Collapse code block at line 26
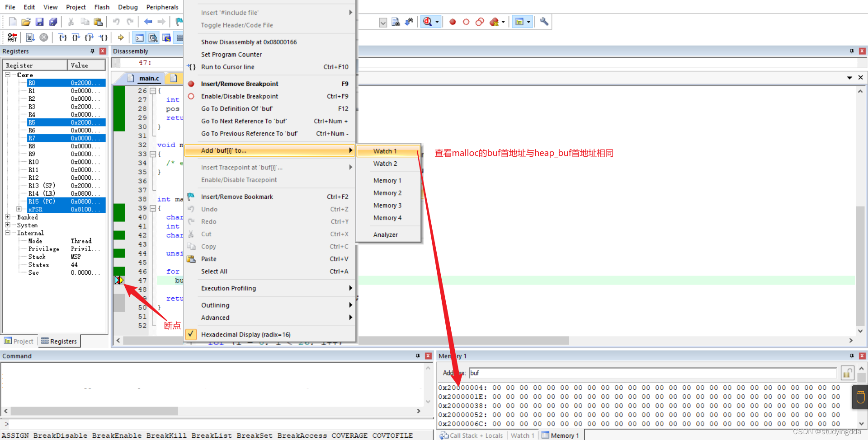868x440 pixels. [x=153, y=91]
